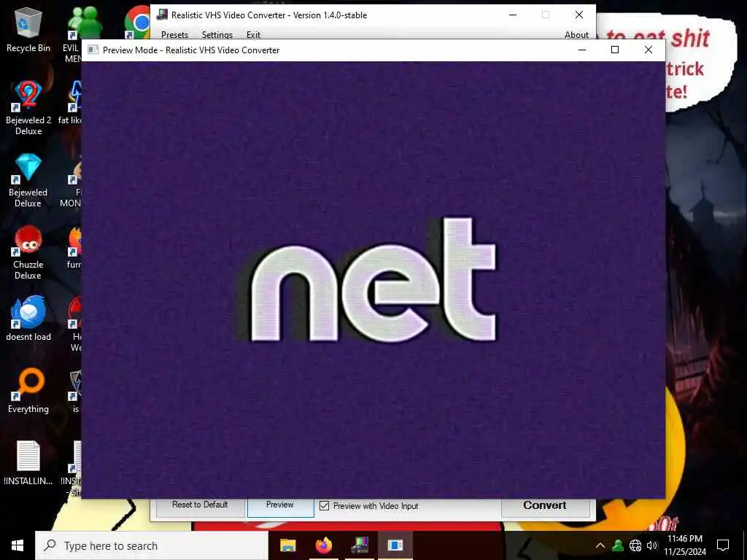Select the 'doesnt load' Thunderbird shortcut
The height and width of the screenshot is (560, 747).
tap(28, 319)
